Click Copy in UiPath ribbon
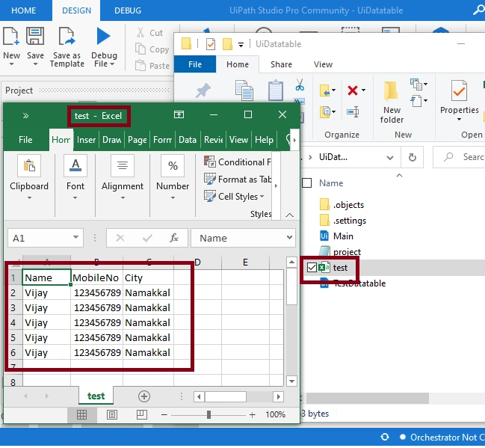 [x=152, y=49]
